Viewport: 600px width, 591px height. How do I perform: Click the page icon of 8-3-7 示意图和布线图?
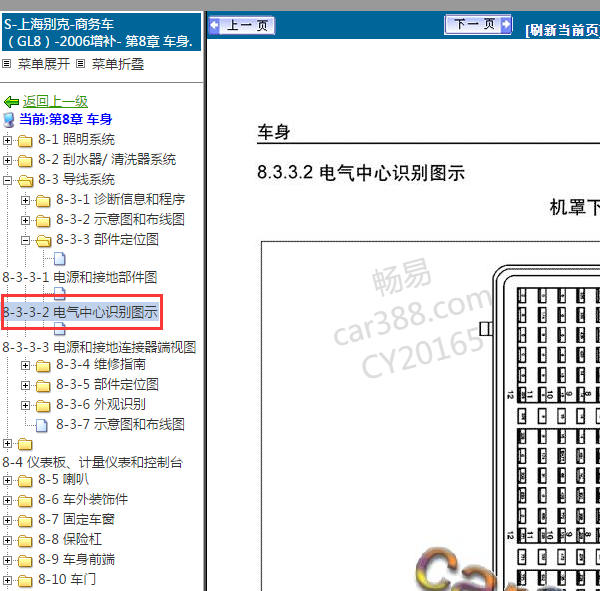[x=42, y=425]
